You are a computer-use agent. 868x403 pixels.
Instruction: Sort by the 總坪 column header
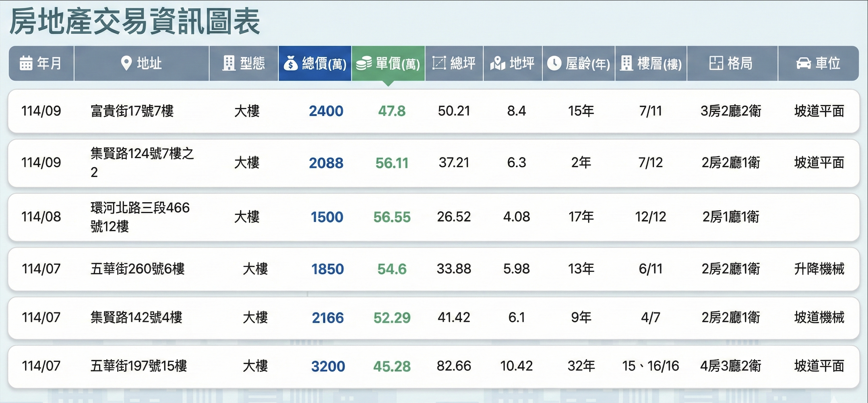coord(454,63)
